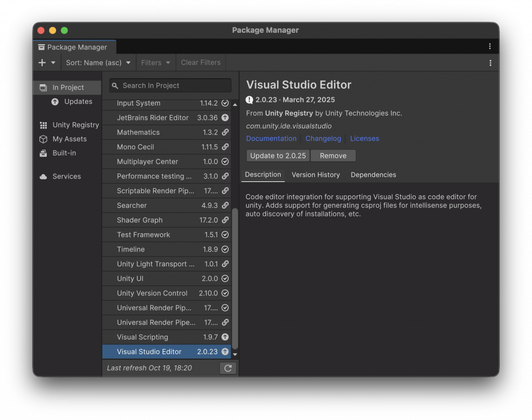Open the Changelog link
The height and width of the screenshot is (420, 532).
point(323,138)
